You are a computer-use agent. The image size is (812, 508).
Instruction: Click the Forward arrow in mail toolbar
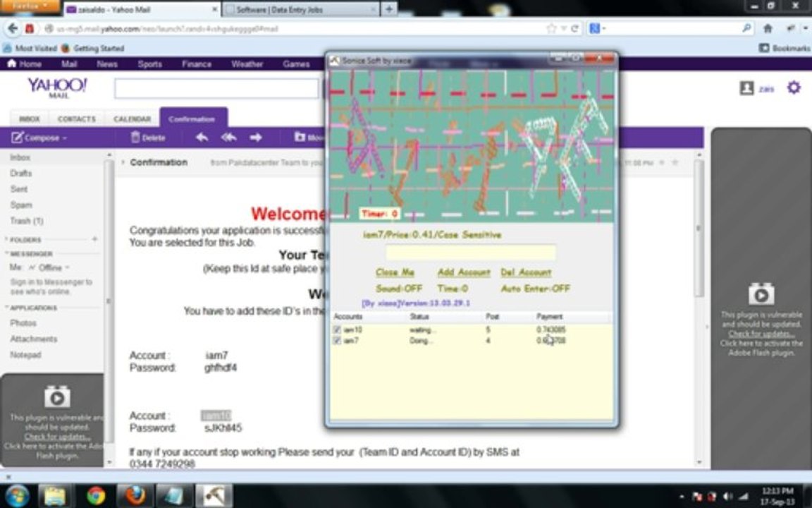(x=256, y=138)
